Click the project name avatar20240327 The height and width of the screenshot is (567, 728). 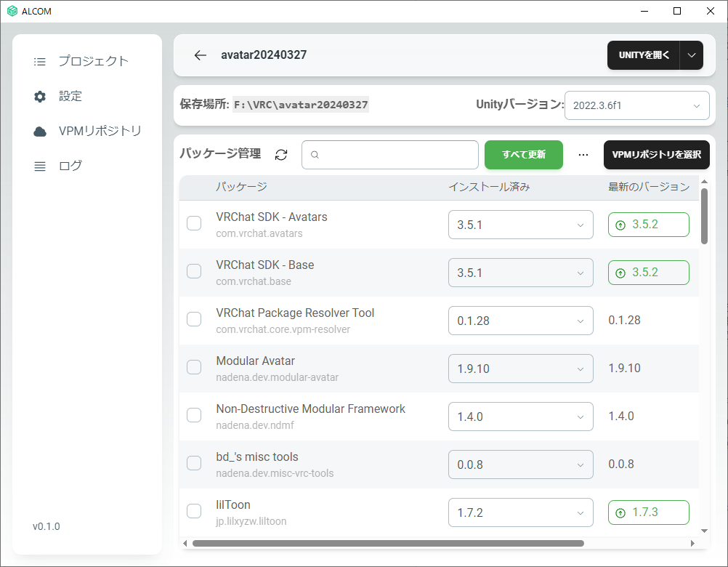pyautogui.click(x=264, y=55)
